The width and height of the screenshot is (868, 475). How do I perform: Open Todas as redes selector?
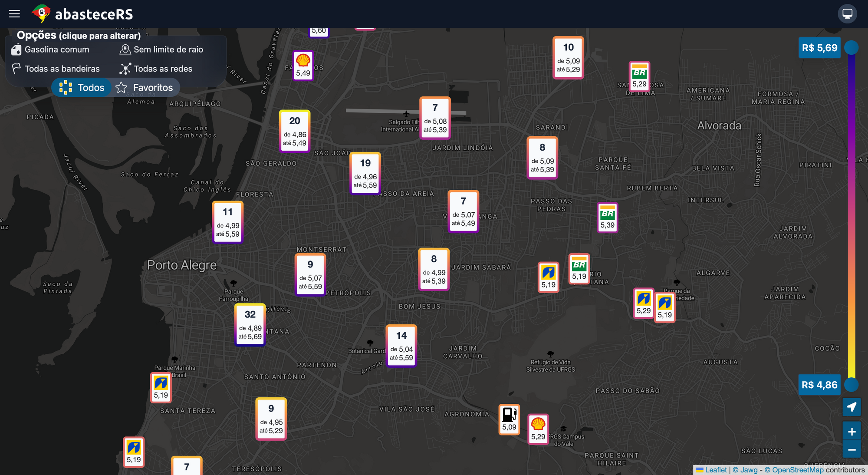(x=156, y=69)
